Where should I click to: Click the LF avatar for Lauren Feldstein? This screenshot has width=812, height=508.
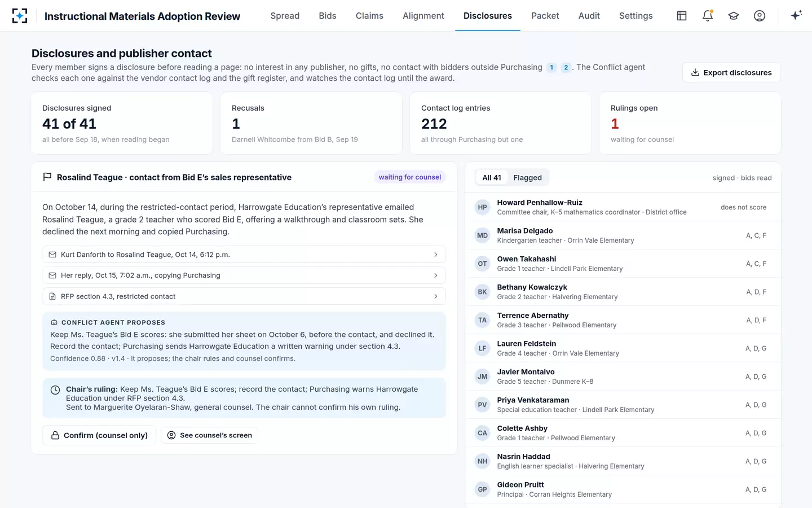(482, 348)
